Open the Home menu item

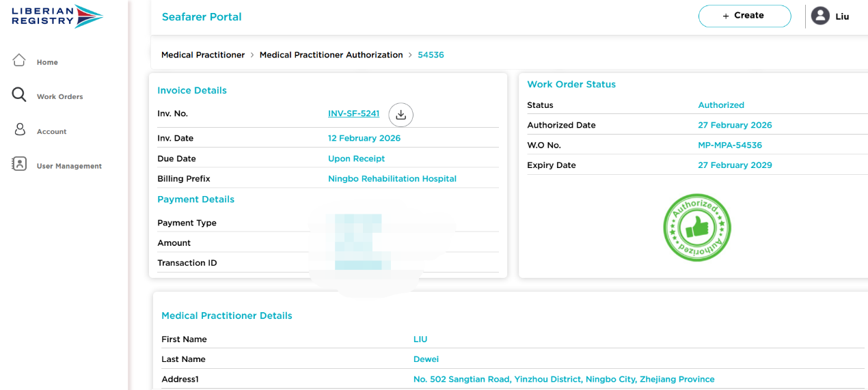point(47,62)
